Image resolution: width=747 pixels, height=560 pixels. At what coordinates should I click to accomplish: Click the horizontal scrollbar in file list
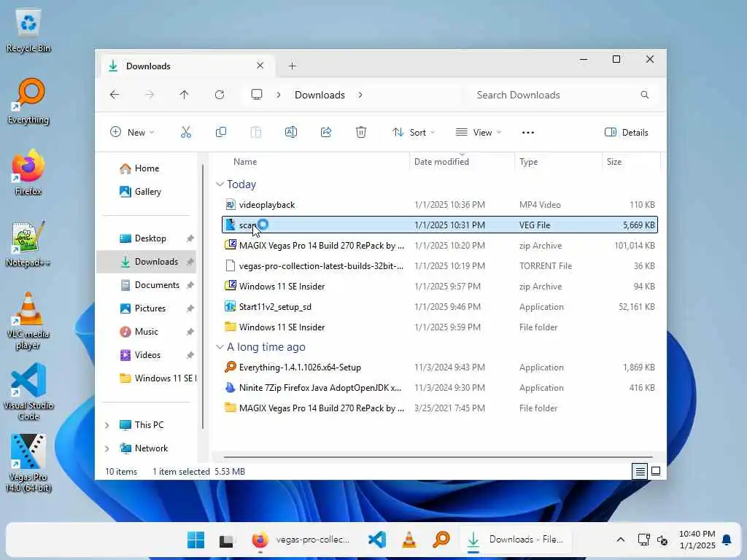[438, 457]
